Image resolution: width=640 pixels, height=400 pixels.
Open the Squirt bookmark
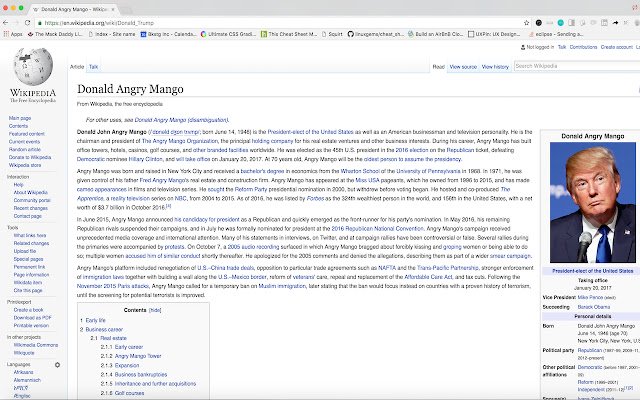332,34
